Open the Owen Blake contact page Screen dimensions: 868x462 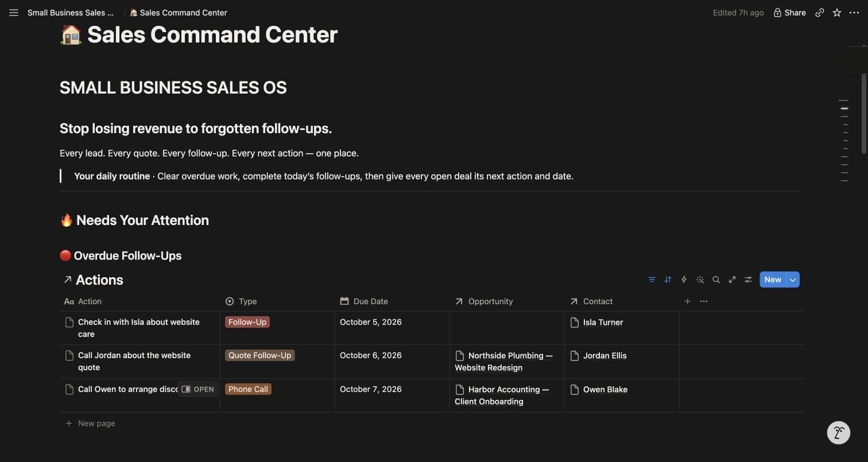[605, 390]
